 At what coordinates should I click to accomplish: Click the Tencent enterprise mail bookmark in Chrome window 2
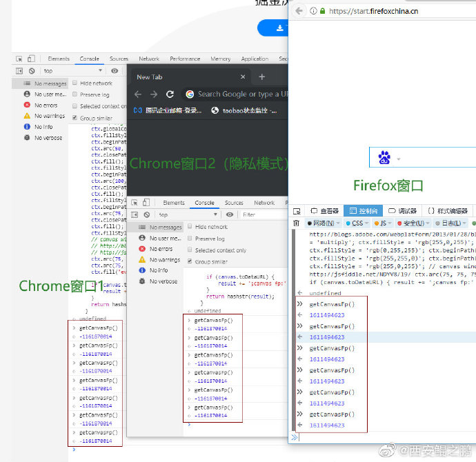click(x=168, y=110)
